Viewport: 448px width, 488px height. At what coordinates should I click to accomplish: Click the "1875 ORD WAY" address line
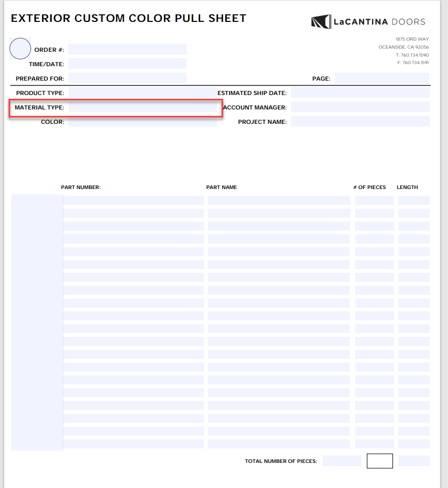pos(412,39)
